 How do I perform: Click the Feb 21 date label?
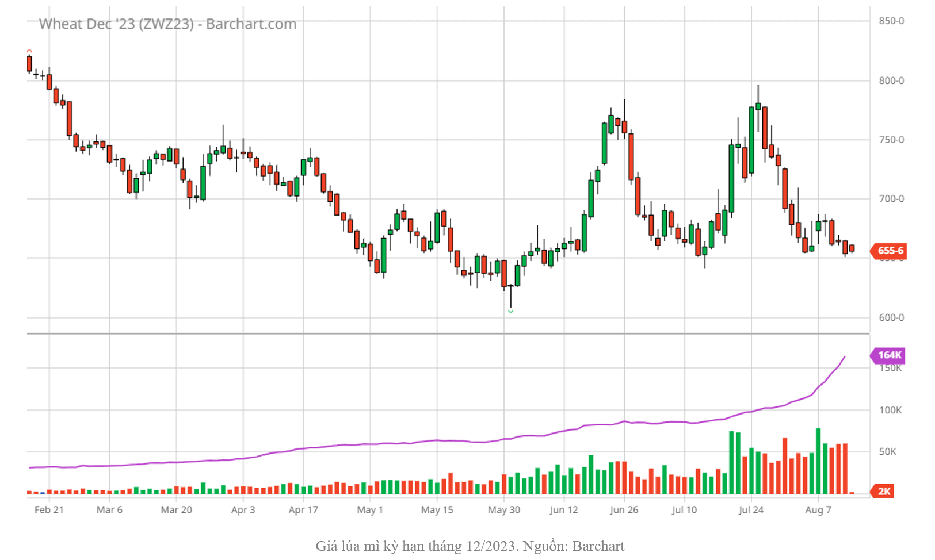tap(49, 510)
